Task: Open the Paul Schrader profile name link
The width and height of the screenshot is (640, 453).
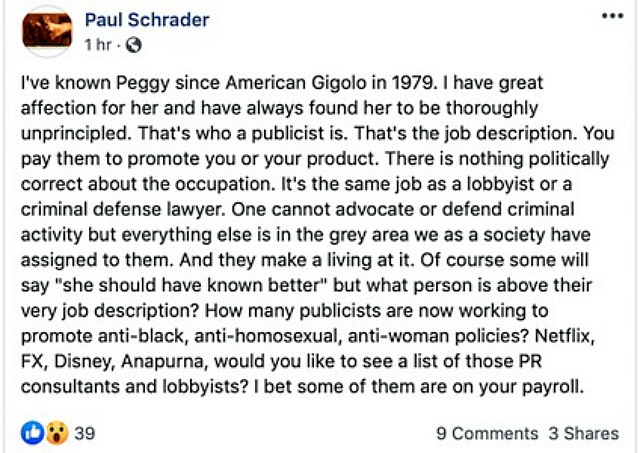Action: (147, 20)
